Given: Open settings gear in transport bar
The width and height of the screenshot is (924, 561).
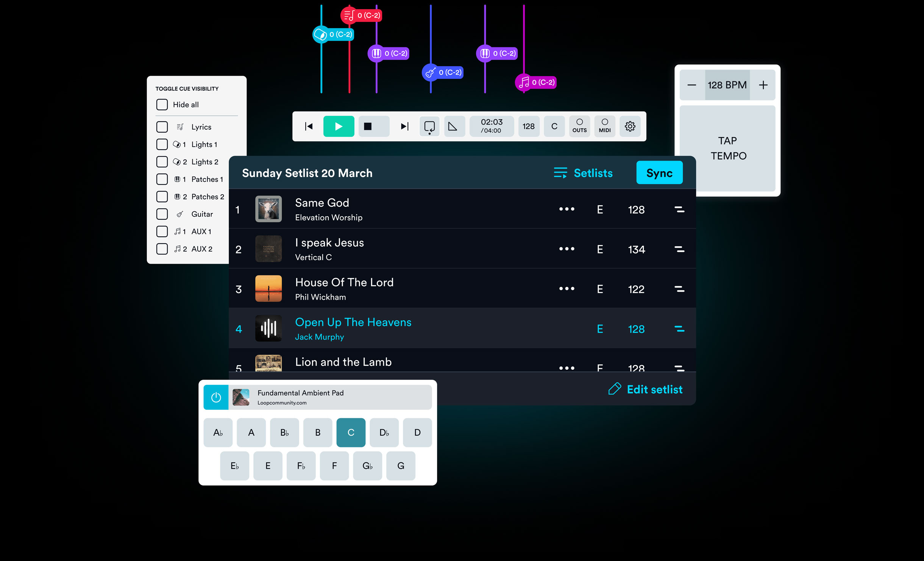Looking at the screenshot, I should click(x=630, y=127).
